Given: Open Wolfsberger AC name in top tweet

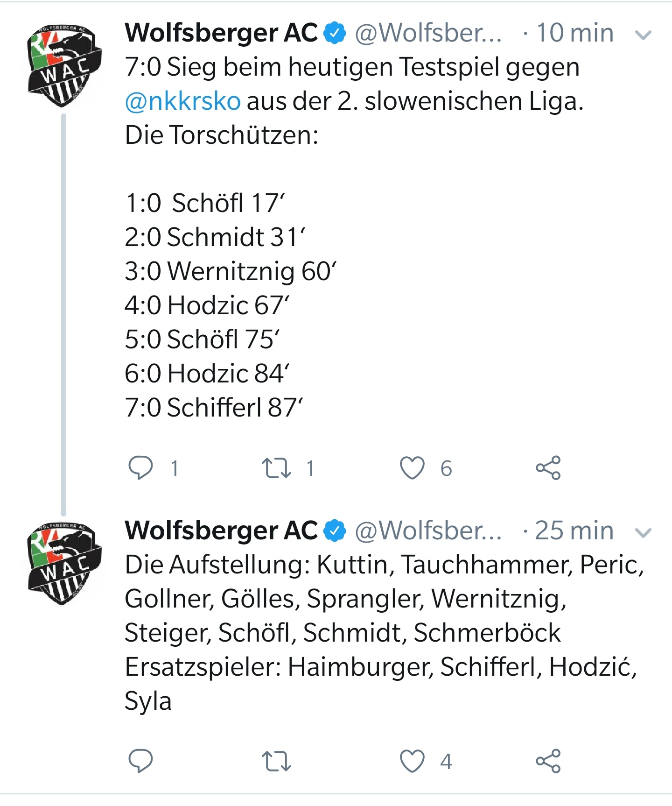Looking at the screenshot, I should click(x=221, y=33).
